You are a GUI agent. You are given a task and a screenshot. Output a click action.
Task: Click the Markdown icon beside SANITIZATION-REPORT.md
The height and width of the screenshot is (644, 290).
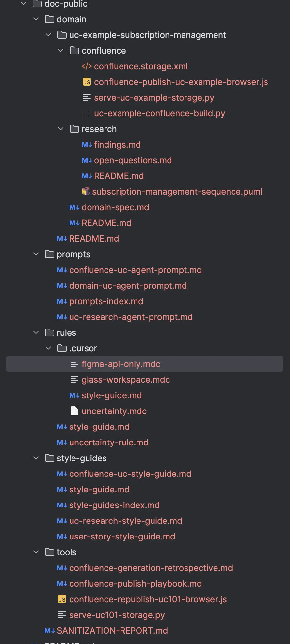click(x=50, y=631)
